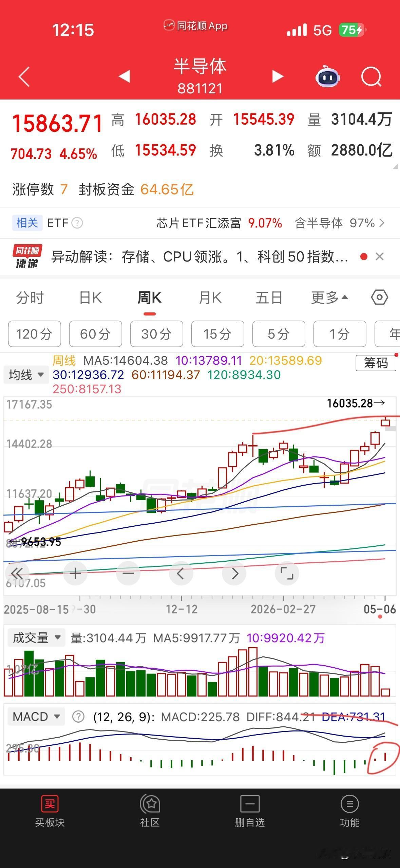Open the robot AI assistant
400x868 pixels.
[327, 77]
